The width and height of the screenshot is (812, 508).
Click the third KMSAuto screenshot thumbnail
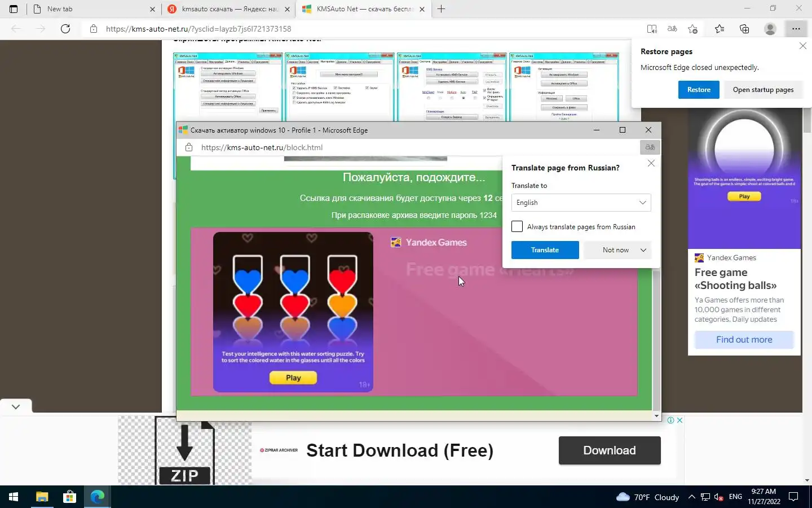pos(452,86)
